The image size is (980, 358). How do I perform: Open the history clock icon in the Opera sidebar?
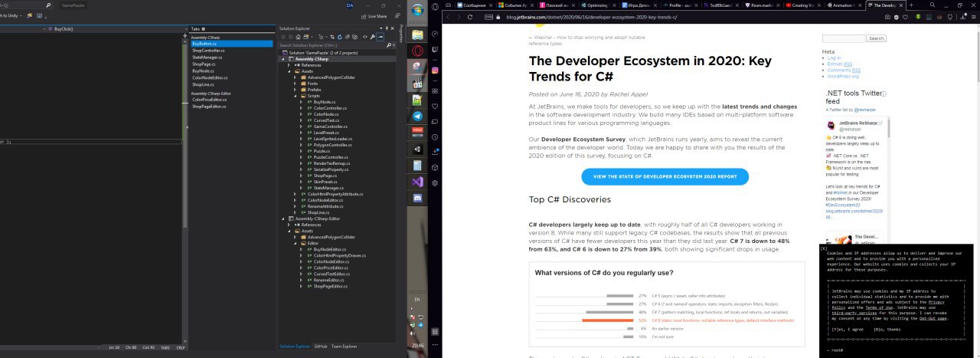[435, 137]
